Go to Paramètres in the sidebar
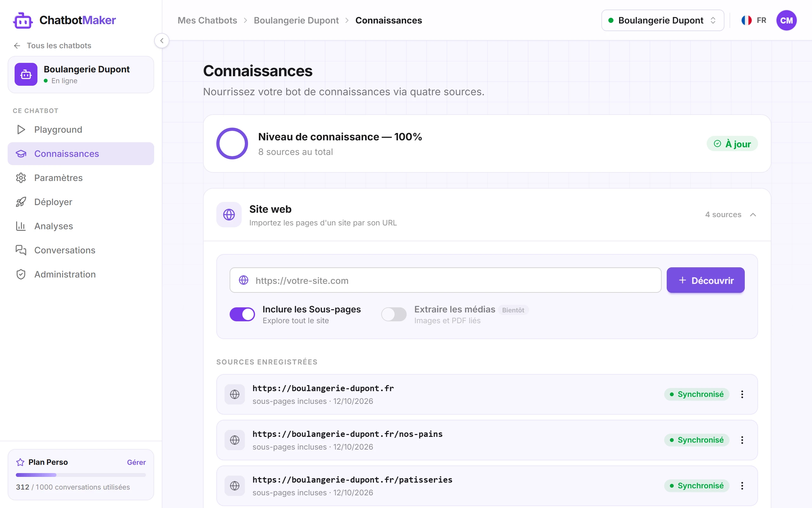 81,178
